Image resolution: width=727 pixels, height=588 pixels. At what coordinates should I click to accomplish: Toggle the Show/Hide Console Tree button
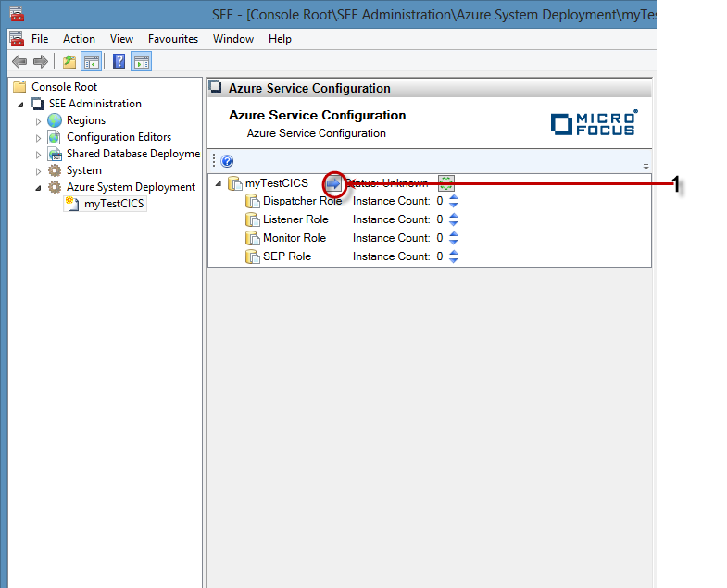coord(91,62)
